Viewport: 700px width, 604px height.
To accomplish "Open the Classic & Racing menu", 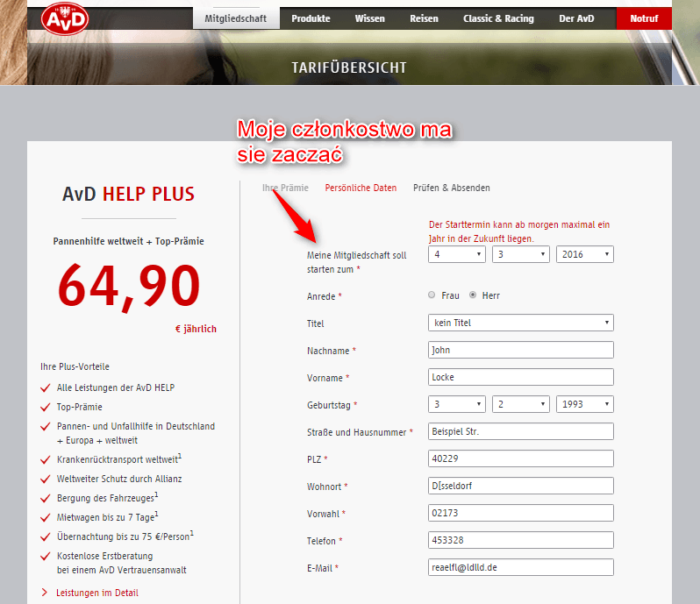I will pyautogui.click(x=498, y=18).
